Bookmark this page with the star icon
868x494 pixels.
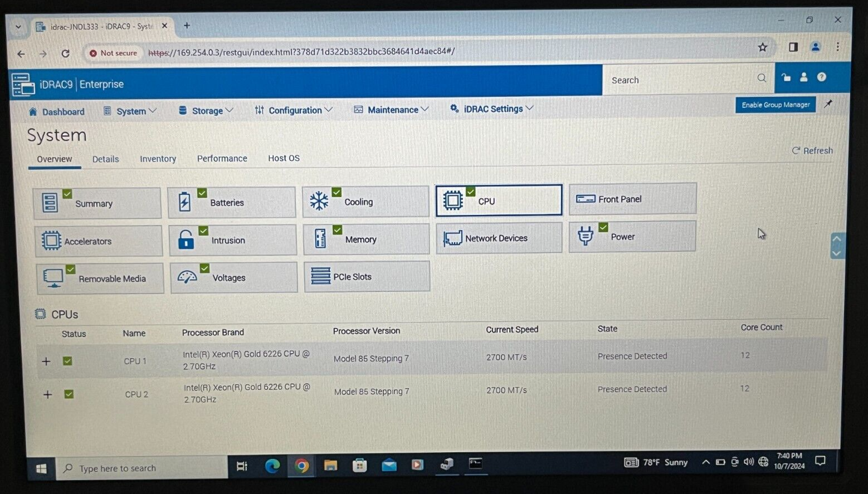click(x=763, y=47)
